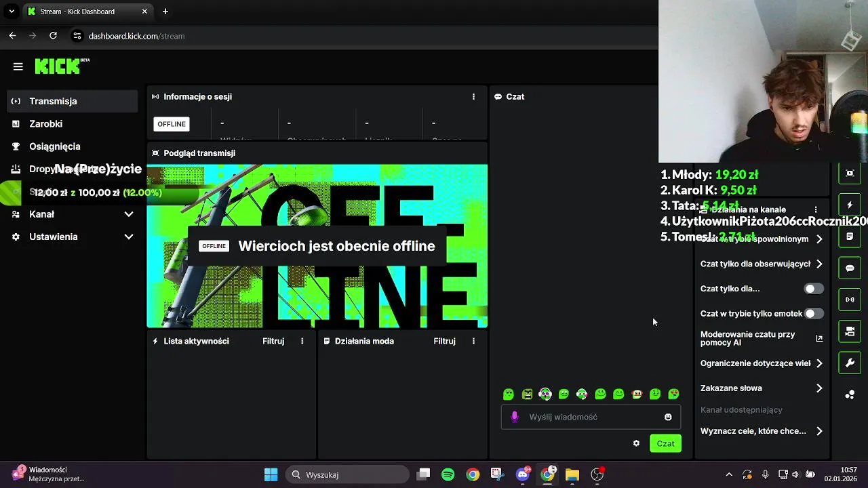Open Spotify from the taskbar
This screenshot has height=488, width=868.
pyautogui.click(x=448, y=474)
